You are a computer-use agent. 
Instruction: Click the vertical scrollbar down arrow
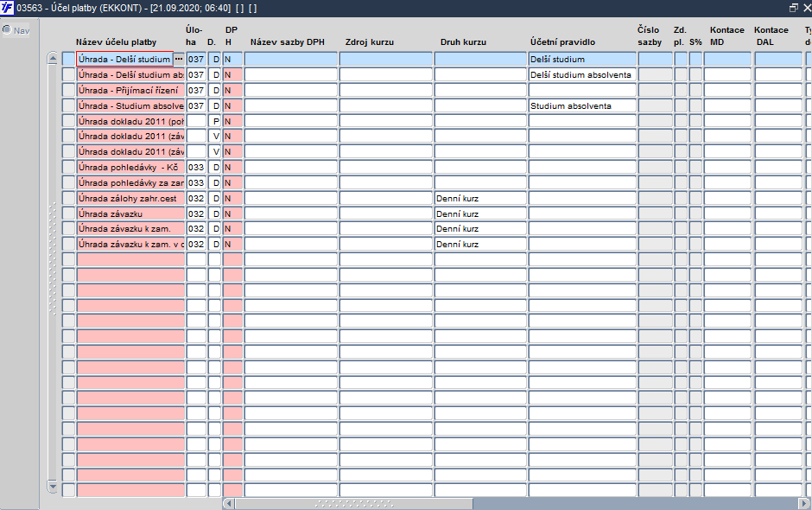coord(53,486)
